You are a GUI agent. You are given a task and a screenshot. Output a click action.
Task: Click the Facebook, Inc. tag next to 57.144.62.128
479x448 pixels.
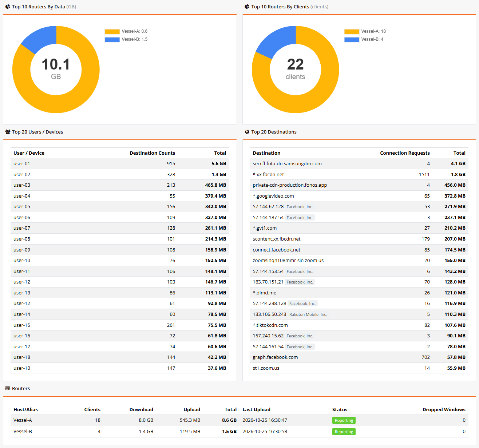[x=300, y=207]
